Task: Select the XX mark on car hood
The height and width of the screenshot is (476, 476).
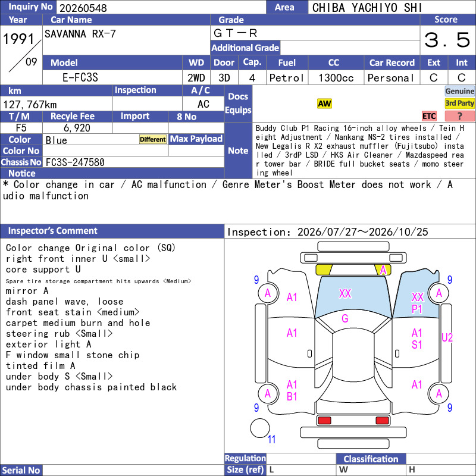Action: point(345,293)
